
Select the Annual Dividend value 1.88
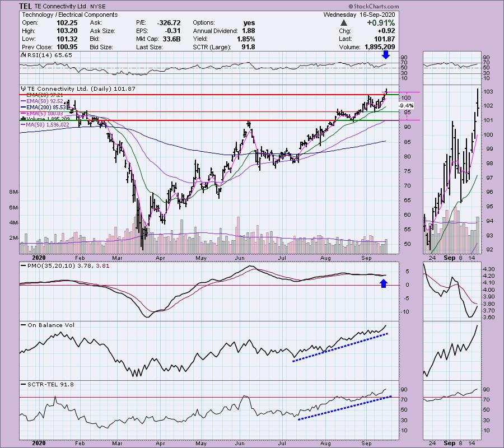pos(249,31)
